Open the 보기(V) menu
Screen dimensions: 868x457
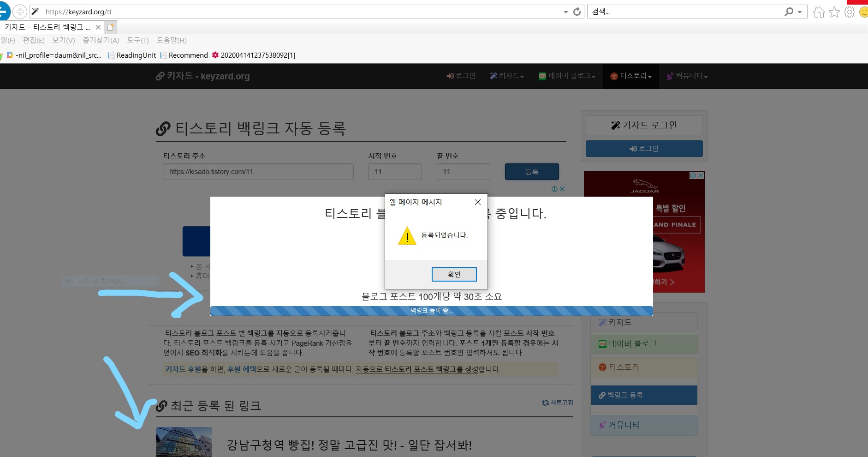coord(64,40)
